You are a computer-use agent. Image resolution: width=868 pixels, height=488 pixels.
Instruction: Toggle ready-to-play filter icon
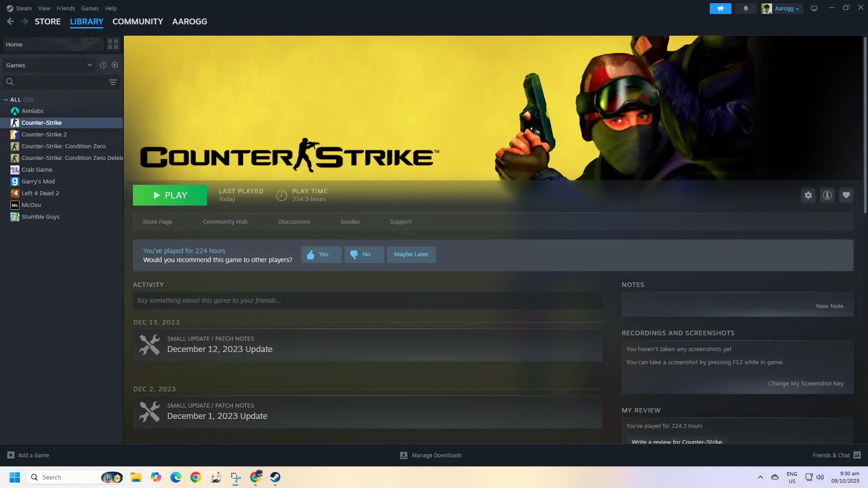[x=115, y=65]
